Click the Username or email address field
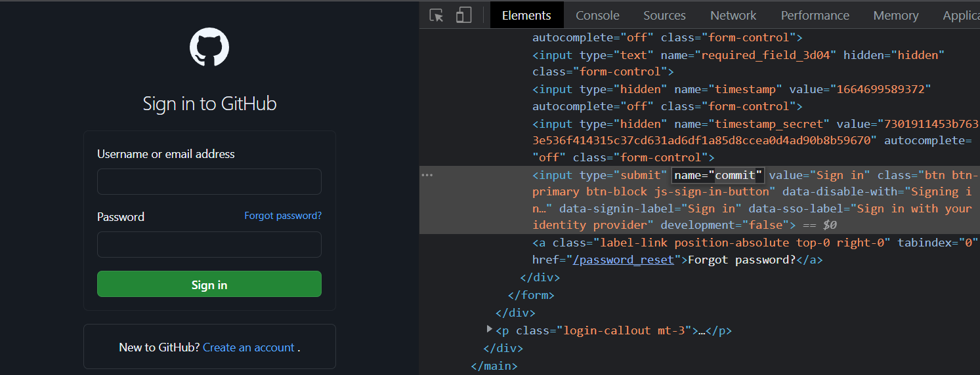This screenshot has width=980, height=375. [209, 182]
